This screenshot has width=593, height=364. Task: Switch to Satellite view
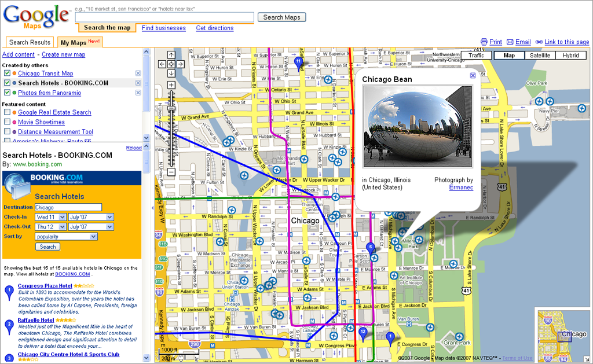[540, 55]
